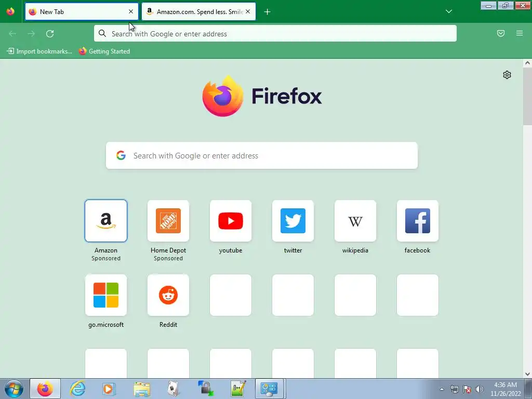This screenshot has height=399, width=532.
Task: Show hidden system tray icons
Action: pyautogui.click(x=442, y=389)
